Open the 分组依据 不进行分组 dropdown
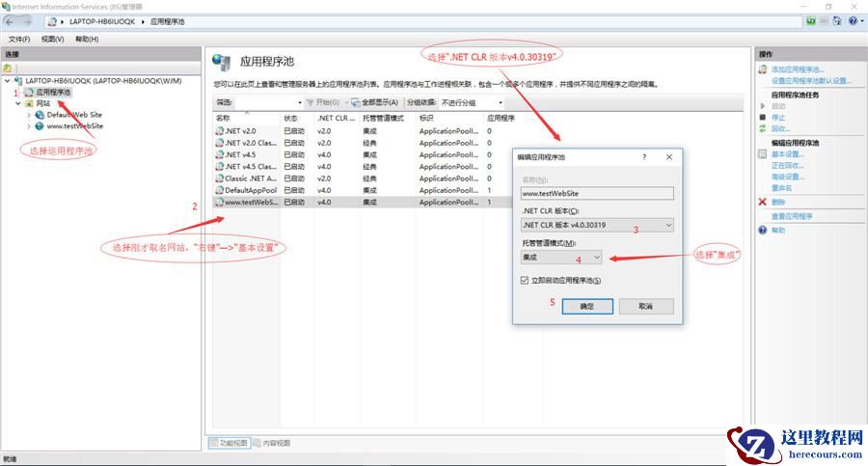The height and width of the screenshot is (466, 868). (x=472, y=102)
